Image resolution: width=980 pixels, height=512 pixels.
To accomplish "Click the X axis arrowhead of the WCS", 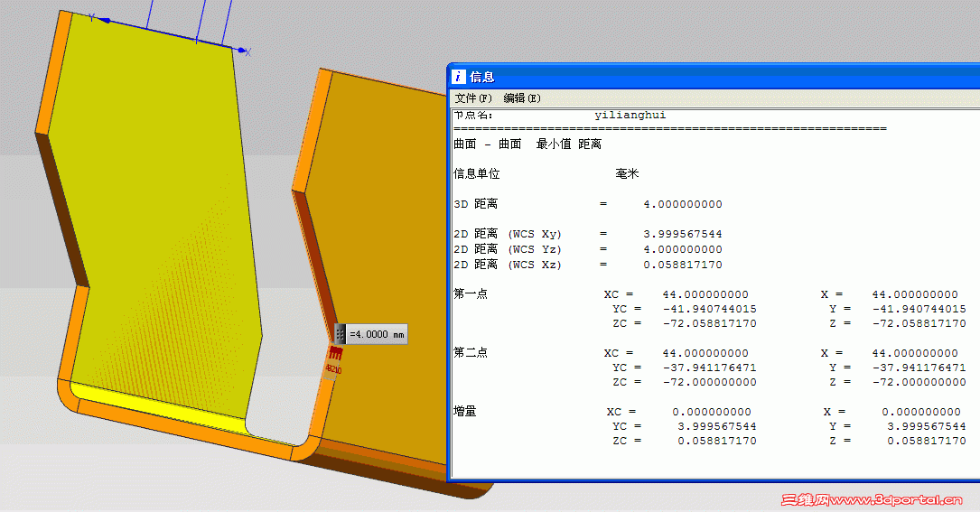I will point(242,50).
